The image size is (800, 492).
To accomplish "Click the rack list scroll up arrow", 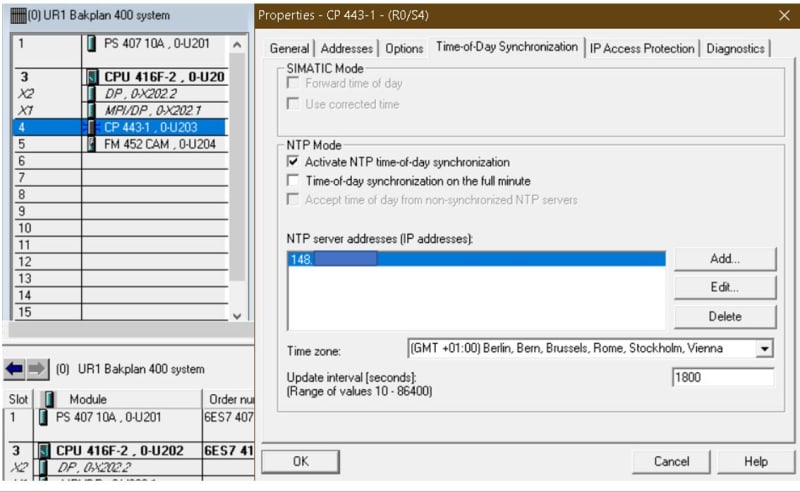I will tap(237, 45).
